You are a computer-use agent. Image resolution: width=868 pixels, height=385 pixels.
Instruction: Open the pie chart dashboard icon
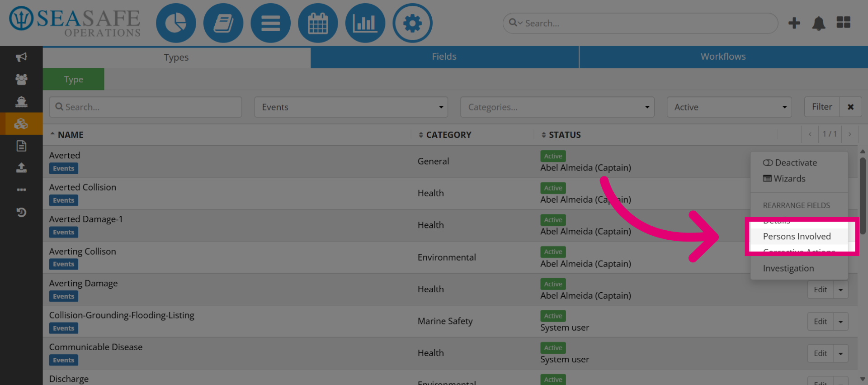tap(176, 23)
